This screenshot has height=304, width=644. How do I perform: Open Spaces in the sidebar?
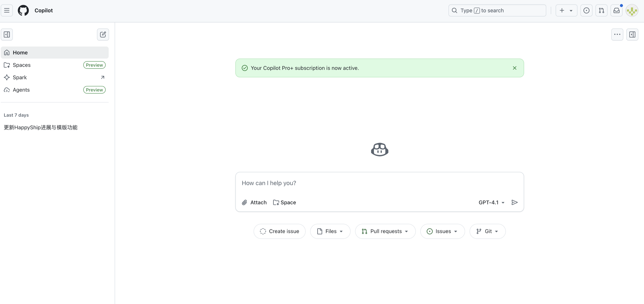tap(55, 65)
